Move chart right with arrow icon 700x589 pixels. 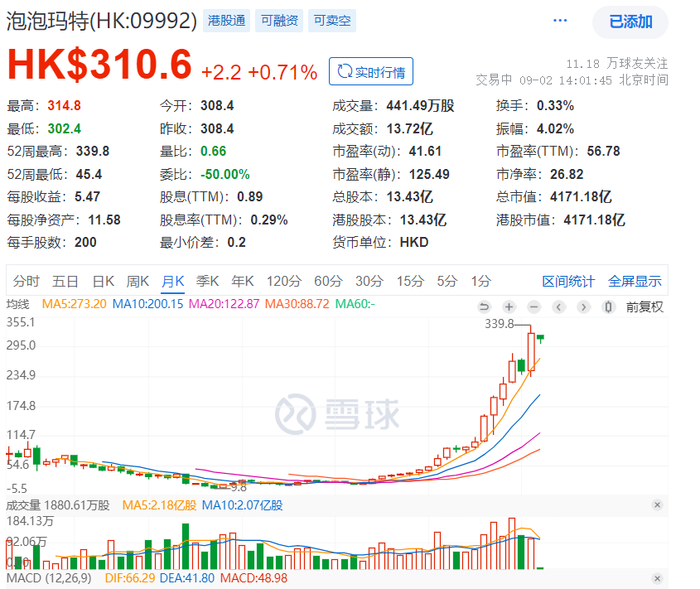click(583, 307)
